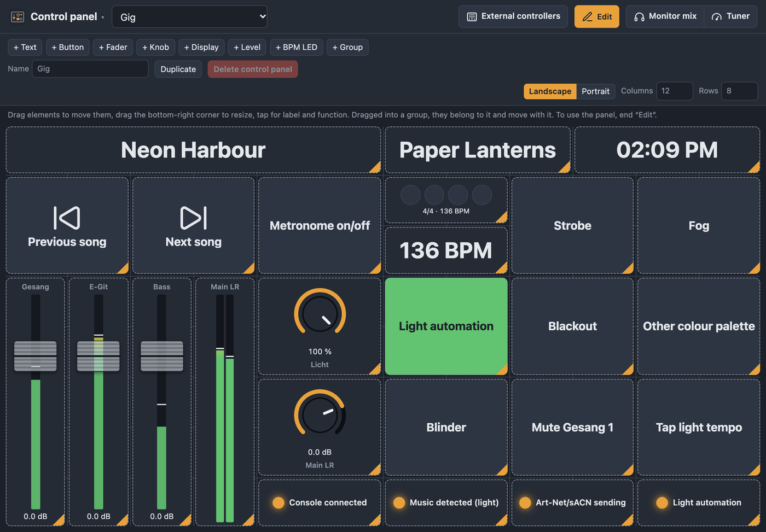The height and width of the screenshot is (532, 766).
Task: Toggle the Blackout button
Action: (572, 326)
